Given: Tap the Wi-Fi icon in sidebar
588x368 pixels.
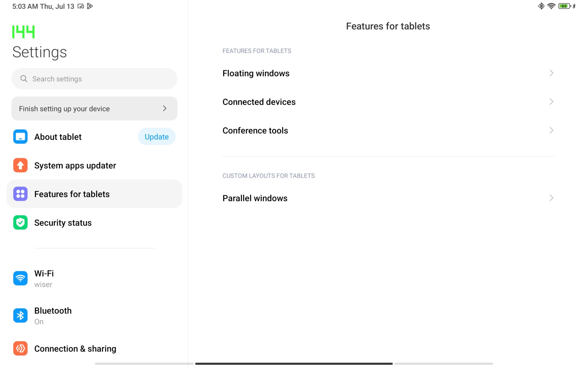Looking at the screenshot, I should pos(20,278).
